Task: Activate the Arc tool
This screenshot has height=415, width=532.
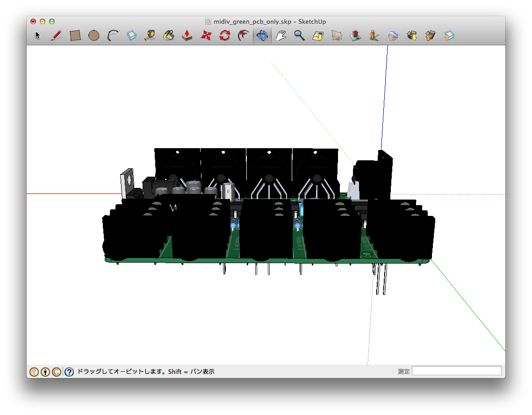Action: (x=113, y=36)
